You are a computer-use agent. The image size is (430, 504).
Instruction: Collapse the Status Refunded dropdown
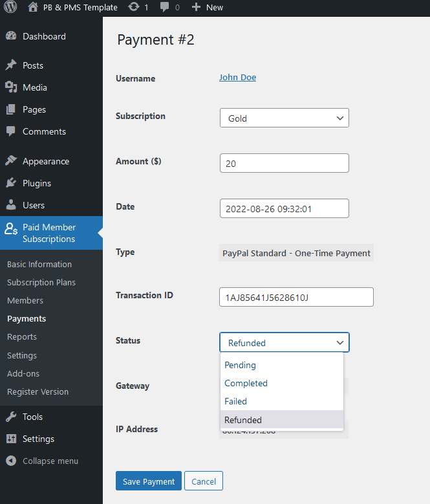284,342
